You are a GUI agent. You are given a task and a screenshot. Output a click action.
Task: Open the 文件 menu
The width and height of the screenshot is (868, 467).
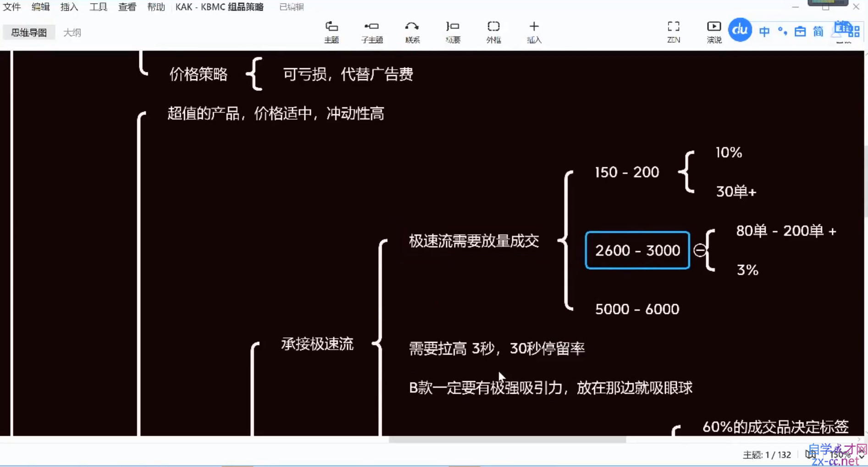pyautogui.click(x=12, y=7)
